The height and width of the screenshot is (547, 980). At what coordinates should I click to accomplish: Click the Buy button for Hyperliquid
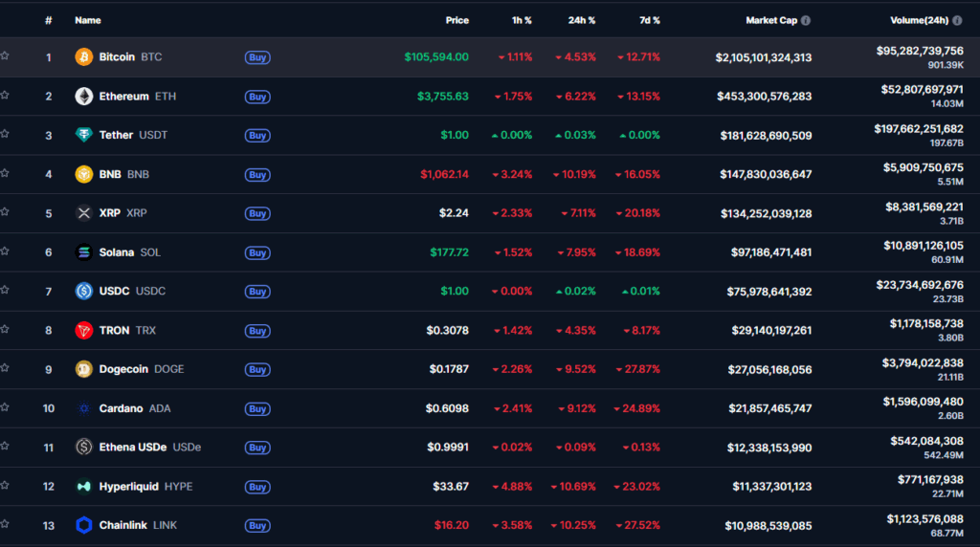click(x=257, y=487)
